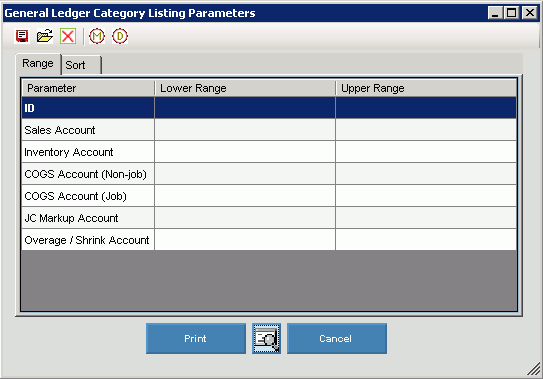
Task: Click Lower Range field for JC Markup Account
Action: pos(245,218)
